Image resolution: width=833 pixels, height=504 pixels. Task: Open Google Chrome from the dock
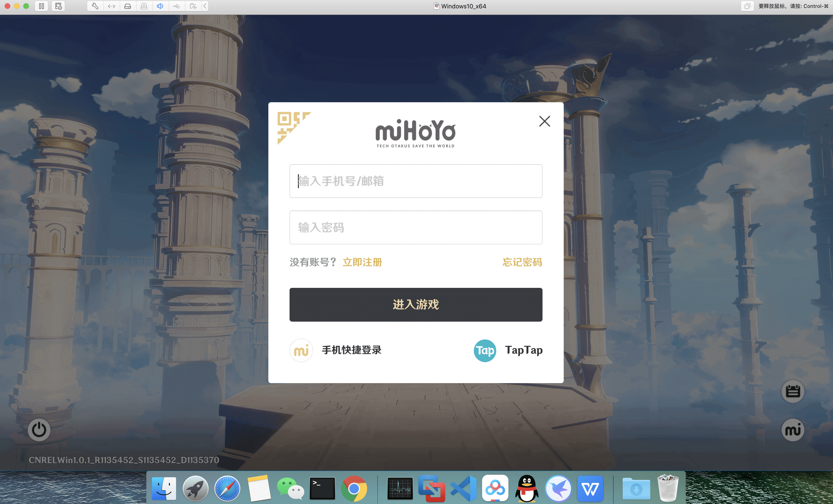click(354, 488)
